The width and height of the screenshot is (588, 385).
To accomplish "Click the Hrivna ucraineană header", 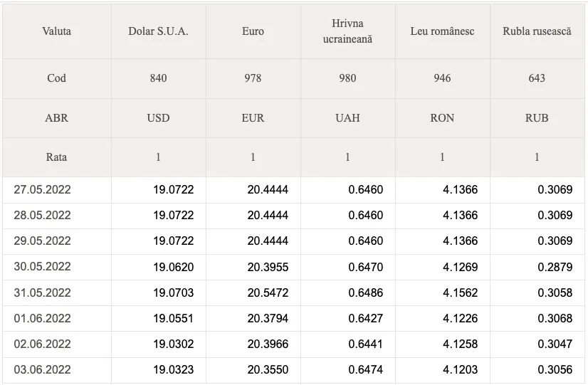I will 347,31.
